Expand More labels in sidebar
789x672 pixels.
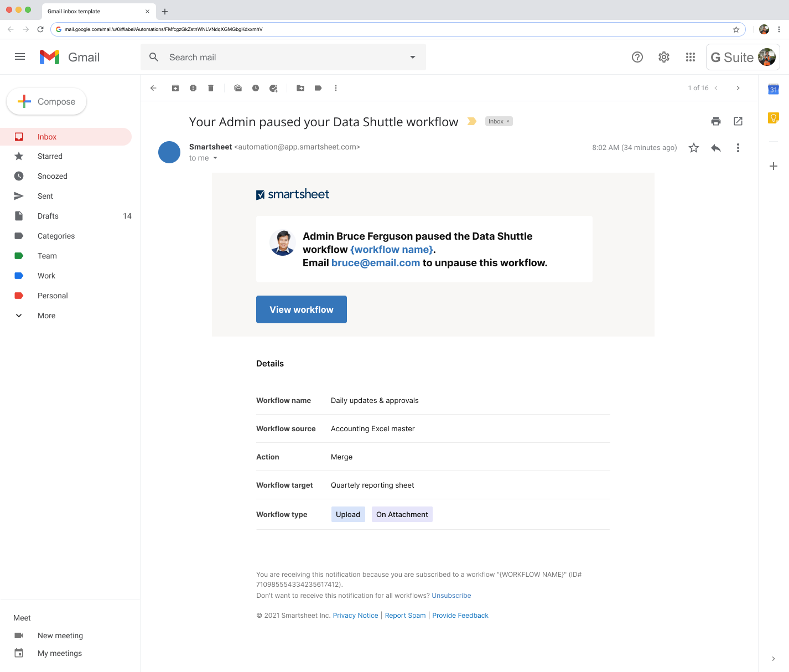coord(46,316)
